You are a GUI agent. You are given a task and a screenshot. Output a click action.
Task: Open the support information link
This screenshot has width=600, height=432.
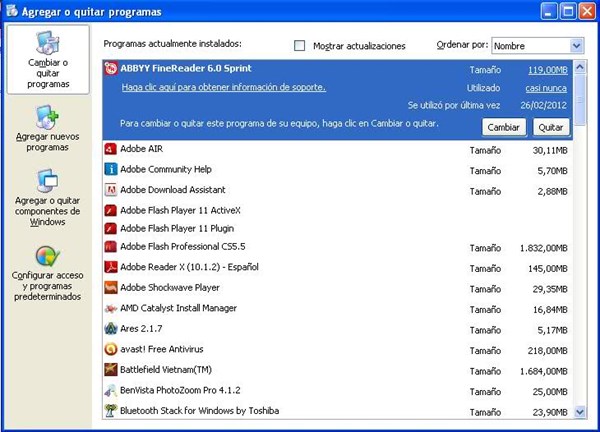pos(223,87)
